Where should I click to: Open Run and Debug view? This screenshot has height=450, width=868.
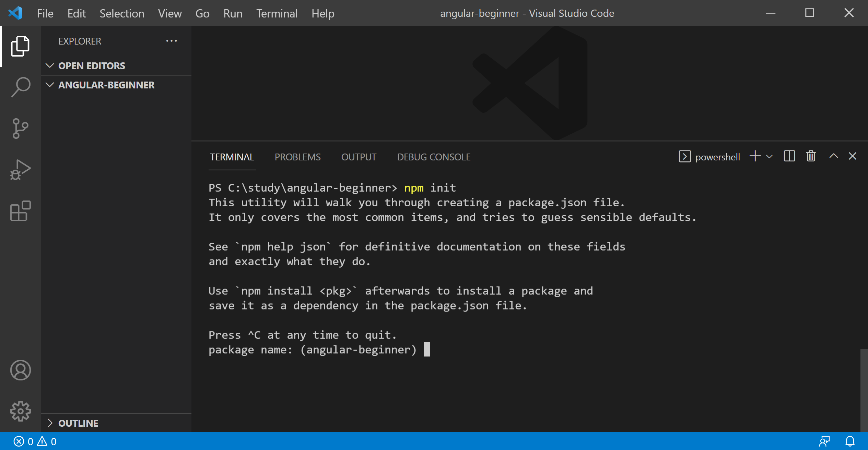click(x=21, y=170)
